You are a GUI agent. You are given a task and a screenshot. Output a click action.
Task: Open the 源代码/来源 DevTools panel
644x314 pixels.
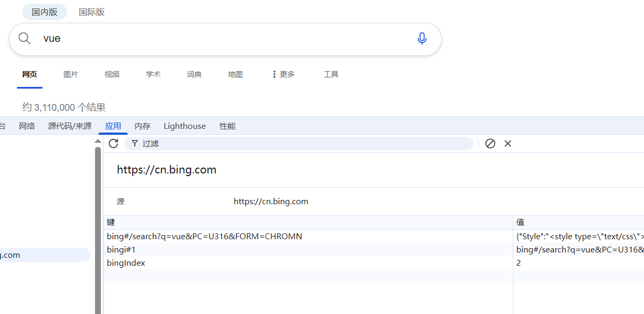tap(70, 126)
